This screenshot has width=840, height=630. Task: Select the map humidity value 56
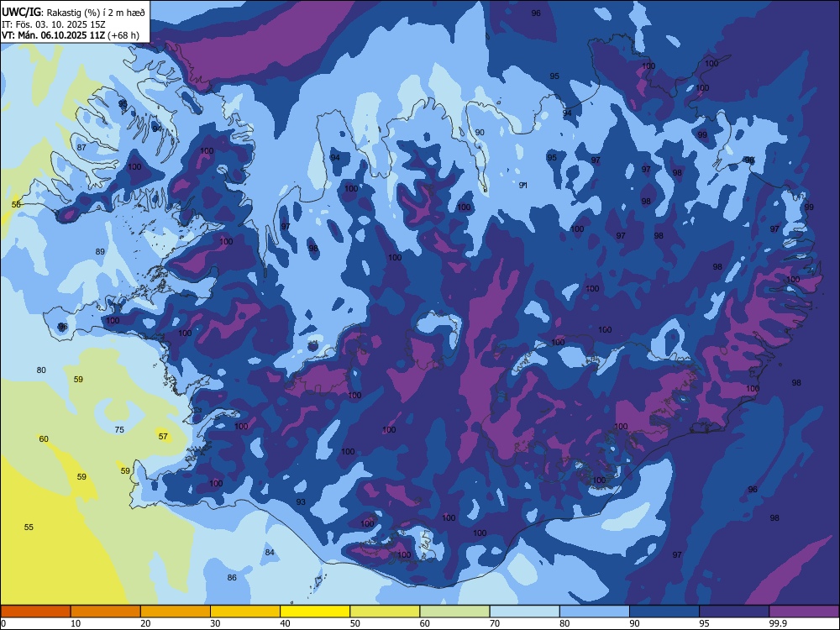click(16, 205)
